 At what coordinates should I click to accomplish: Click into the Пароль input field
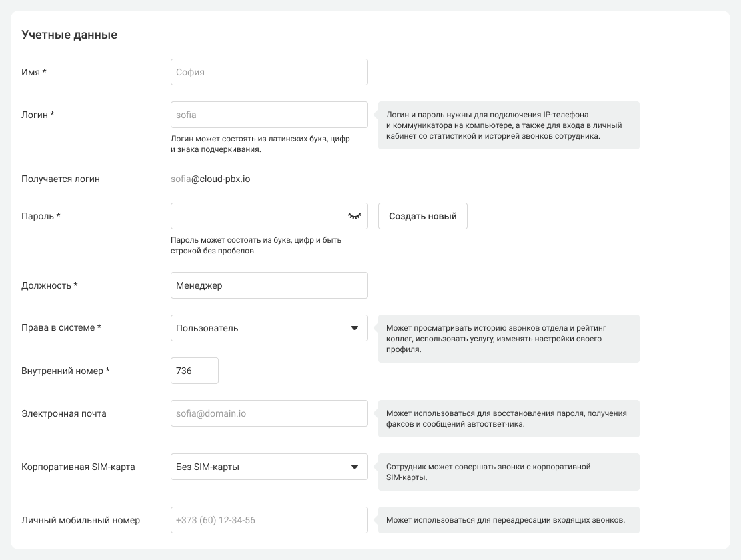[257, 216]
